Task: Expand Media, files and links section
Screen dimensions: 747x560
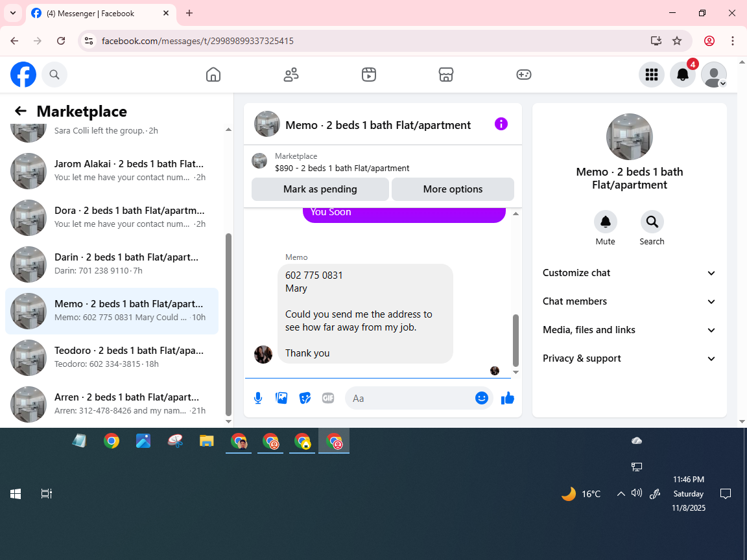Action: click(x=630, y=330)
